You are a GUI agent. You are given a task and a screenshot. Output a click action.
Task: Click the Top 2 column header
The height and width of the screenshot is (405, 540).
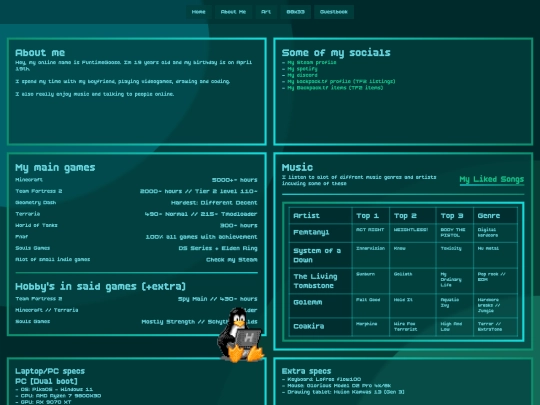tap(413, 216)
